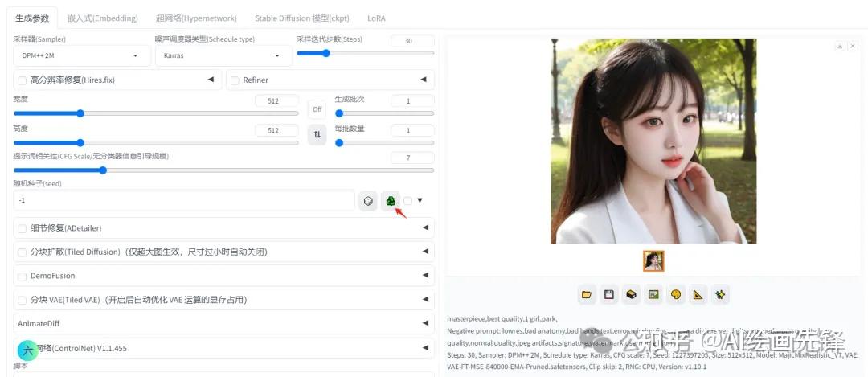Open the Schedule type Karras dropdown

pyautogui.click(x=223, y=56)
